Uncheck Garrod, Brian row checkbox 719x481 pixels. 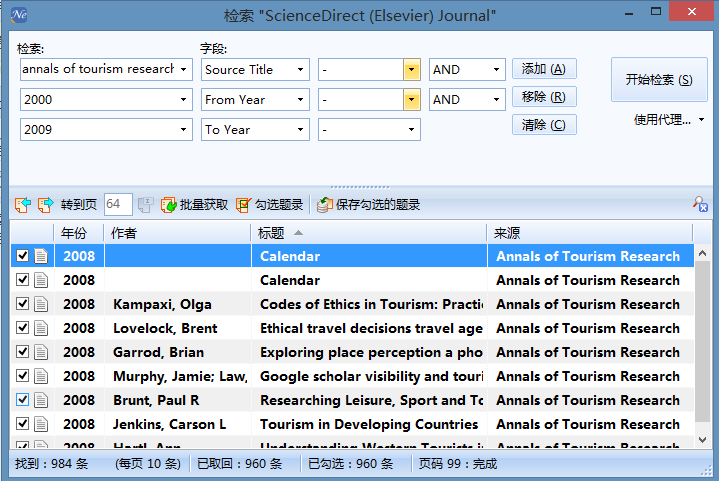[22, 351]
